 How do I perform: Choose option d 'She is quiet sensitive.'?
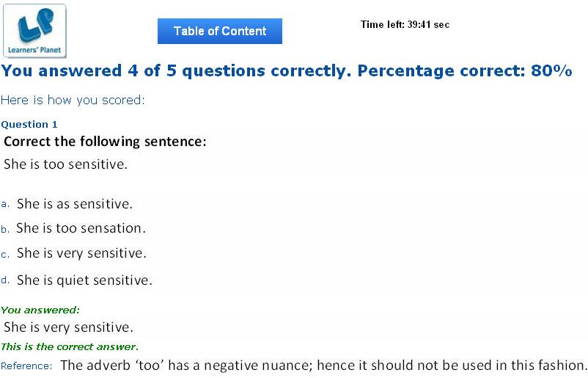click(x=84, y=280)
